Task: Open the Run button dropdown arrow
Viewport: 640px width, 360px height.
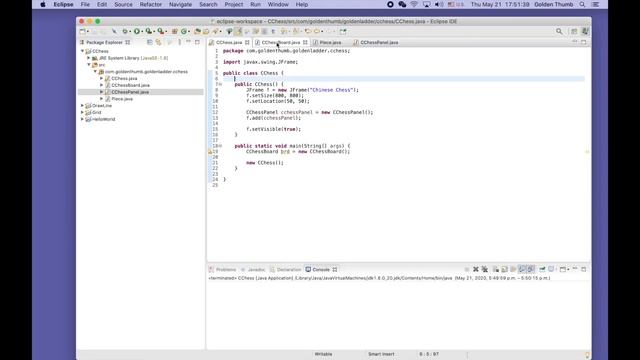Action: tap(142, 31)
